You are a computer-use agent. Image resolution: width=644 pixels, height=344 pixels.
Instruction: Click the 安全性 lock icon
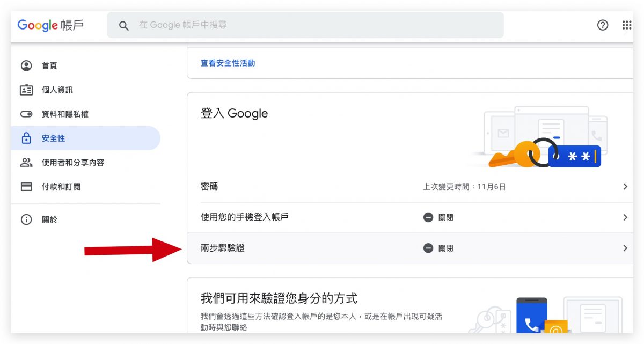(26, 138)
